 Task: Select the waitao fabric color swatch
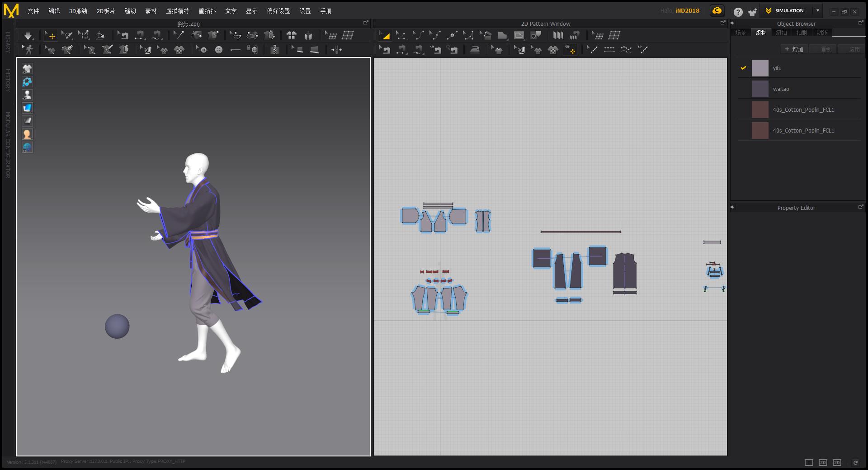pyautogui.click(x=760, y=89)
